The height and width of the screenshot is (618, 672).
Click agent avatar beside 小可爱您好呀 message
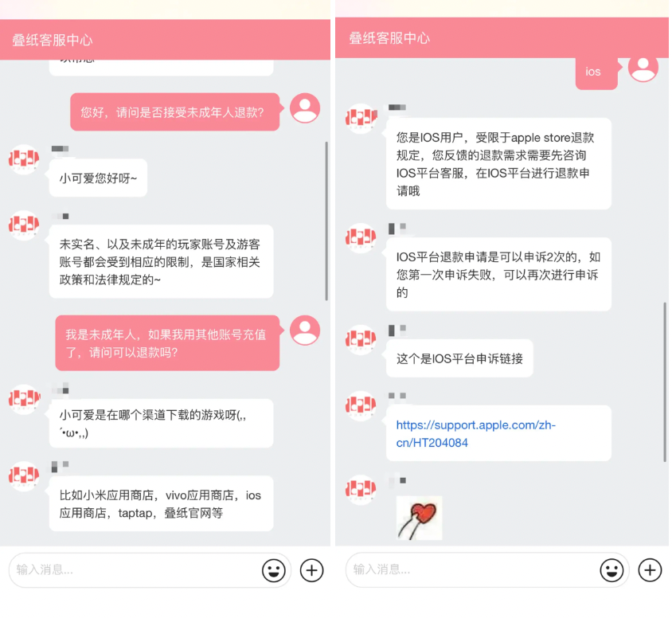tap(24, 159)
